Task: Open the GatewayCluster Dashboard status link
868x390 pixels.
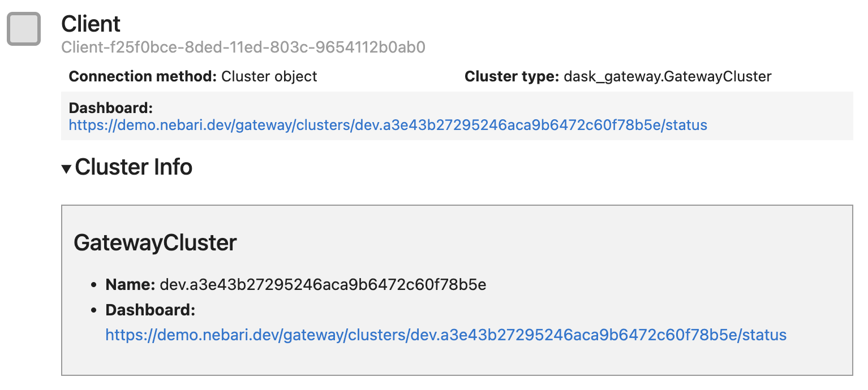Action: [445, 335]
